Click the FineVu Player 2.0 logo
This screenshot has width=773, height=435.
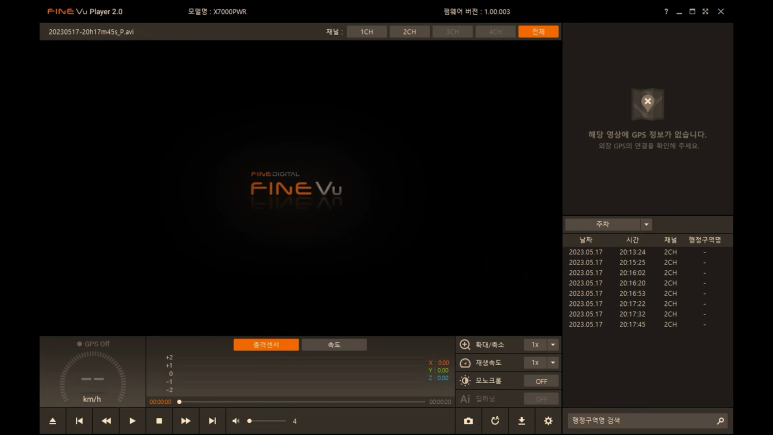tap(85, 11)
